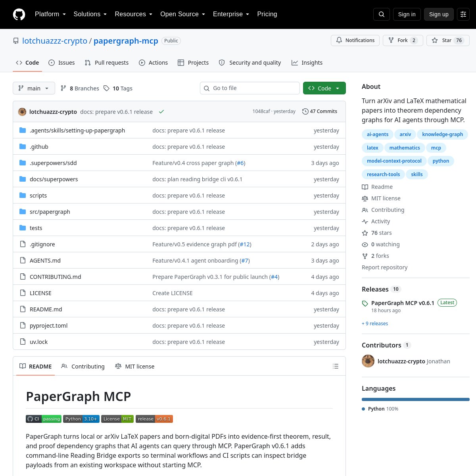Click the file icon for uv.lock
476x476 pixels.
click(x=23, y=342)
